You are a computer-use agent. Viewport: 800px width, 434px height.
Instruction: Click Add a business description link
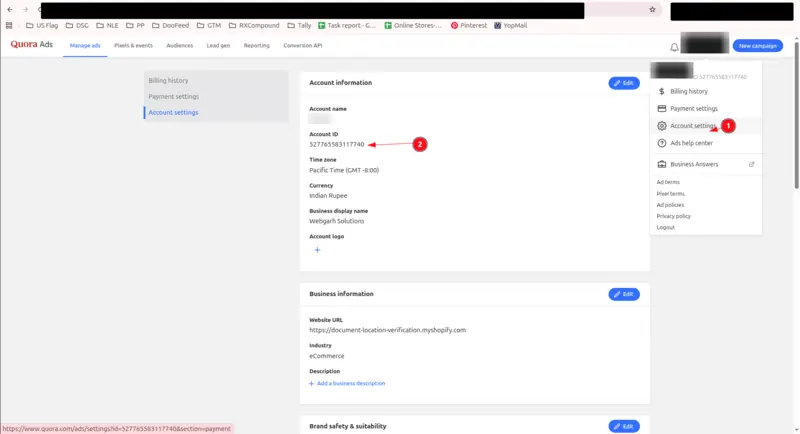tap(347, 384)
